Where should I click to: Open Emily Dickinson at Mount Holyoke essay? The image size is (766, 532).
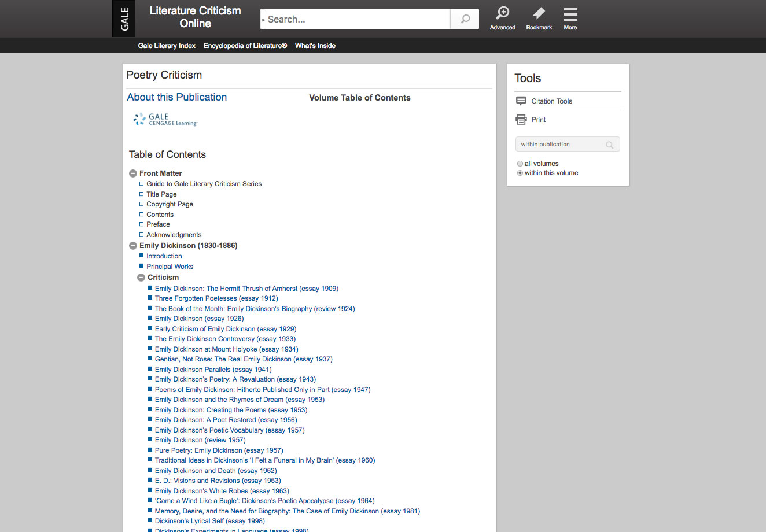[227, 349]
